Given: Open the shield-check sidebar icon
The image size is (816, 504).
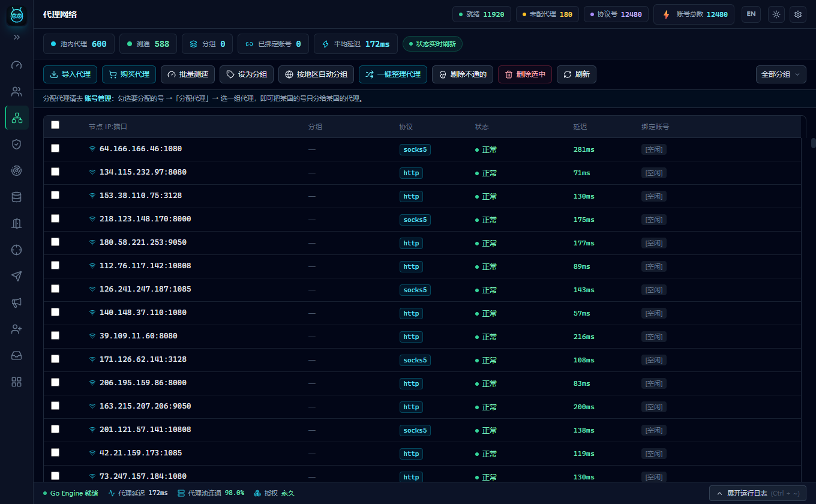Looking at the screenshot, I should (x=17, y=144).
